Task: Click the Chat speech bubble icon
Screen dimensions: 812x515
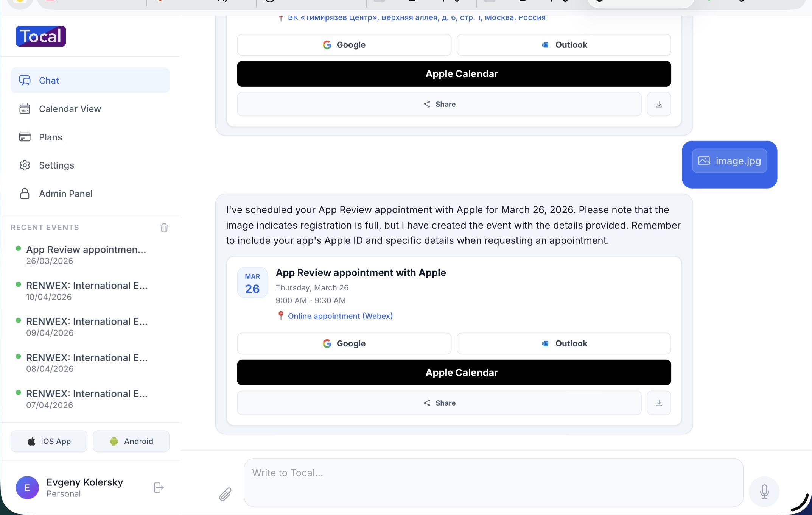Action: tap(25, 80)
